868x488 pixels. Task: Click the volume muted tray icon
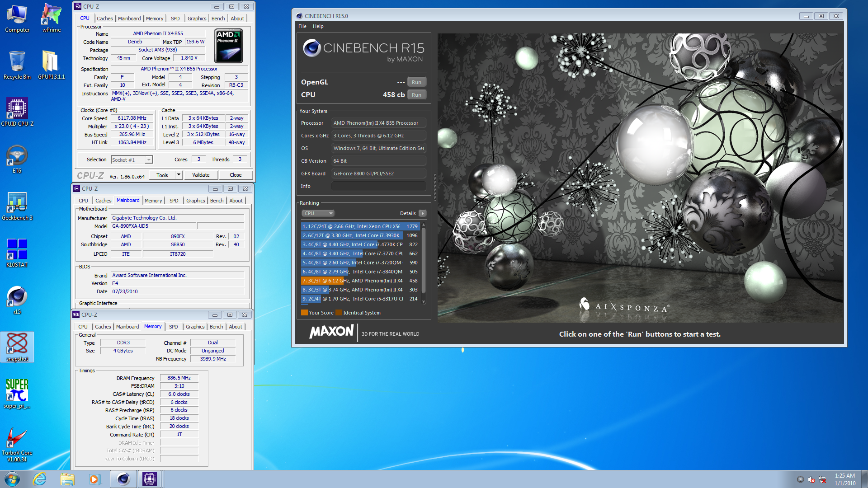click(x=811, y=479)
